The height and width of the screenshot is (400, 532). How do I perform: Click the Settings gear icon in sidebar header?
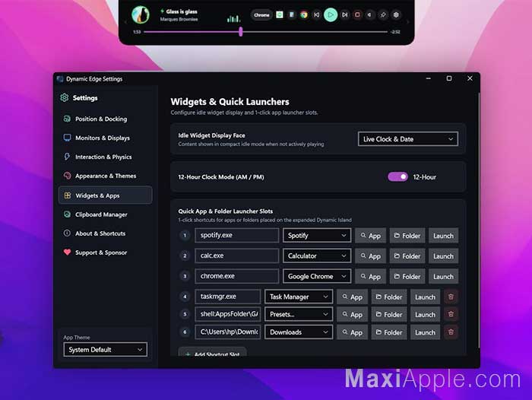click(65, 98)
